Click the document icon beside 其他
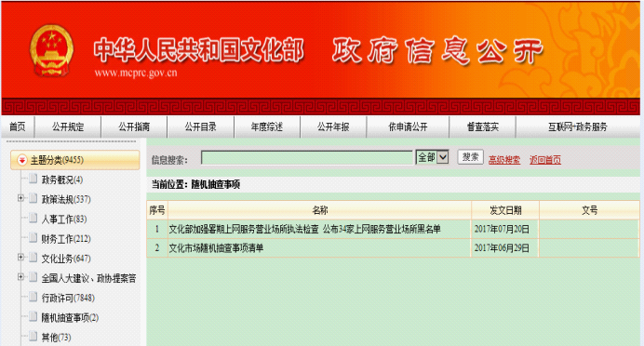 coord(34,337)
